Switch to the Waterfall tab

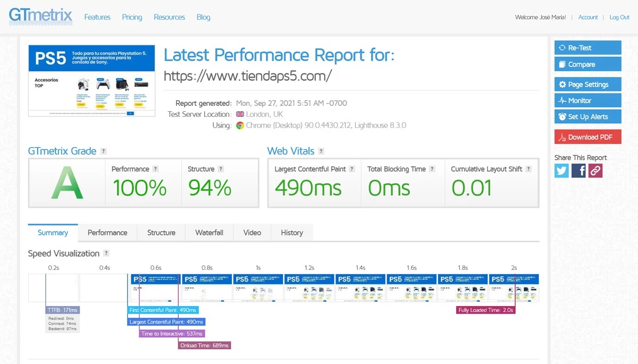tap(209, 233)
